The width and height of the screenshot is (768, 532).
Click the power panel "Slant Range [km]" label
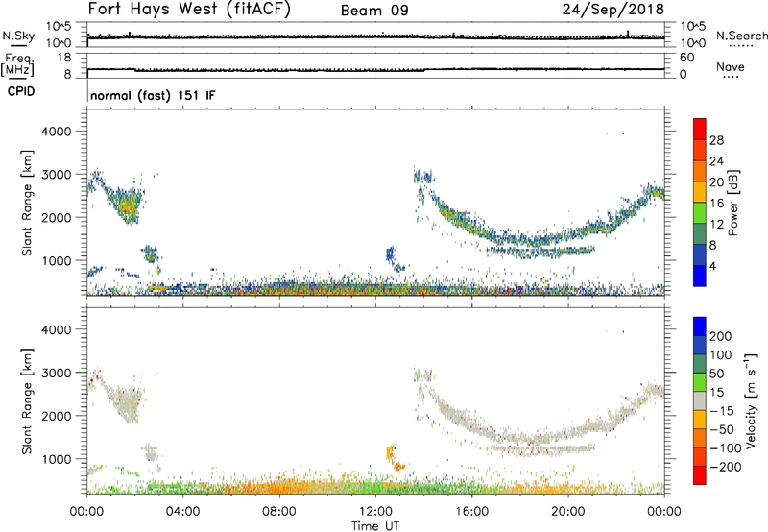click(27, 203)
